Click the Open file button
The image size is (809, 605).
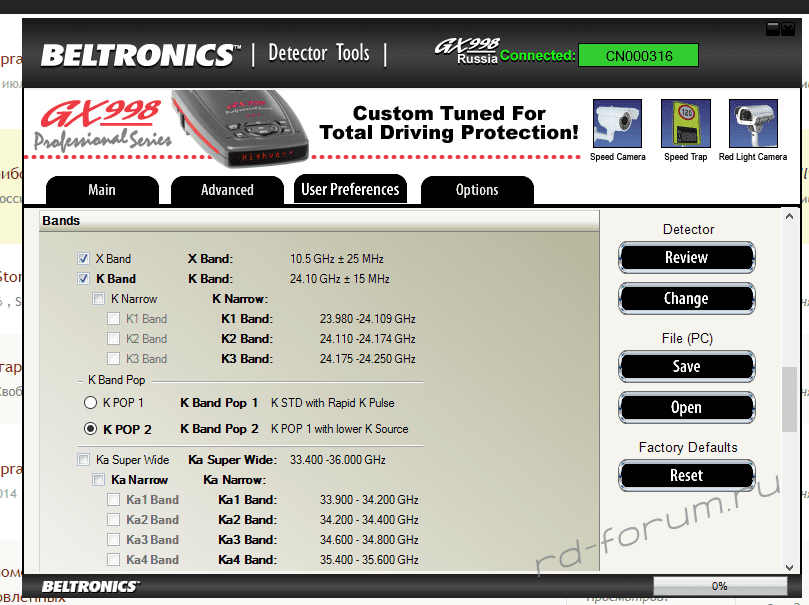[687, 407]
